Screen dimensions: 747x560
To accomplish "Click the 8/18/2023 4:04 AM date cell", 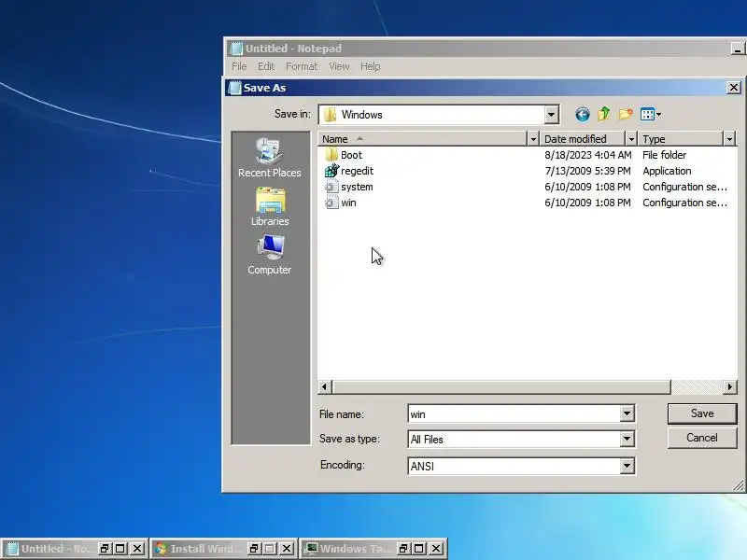I will [x=588, y=155].
